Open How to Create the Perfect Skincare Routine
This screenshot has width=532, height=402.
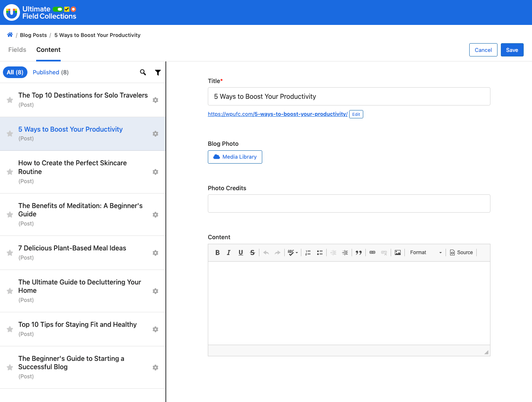[72, 167]
